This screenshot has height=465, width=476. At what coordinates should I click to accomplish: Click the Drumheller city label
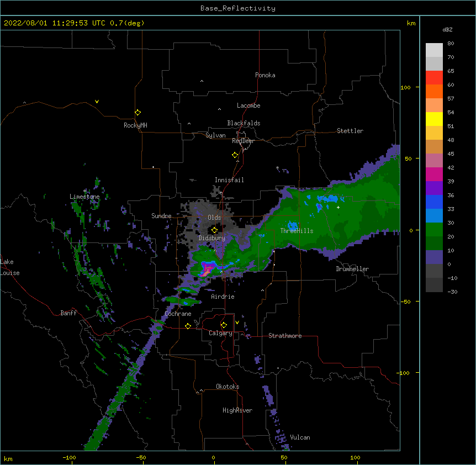coord(352,269)
